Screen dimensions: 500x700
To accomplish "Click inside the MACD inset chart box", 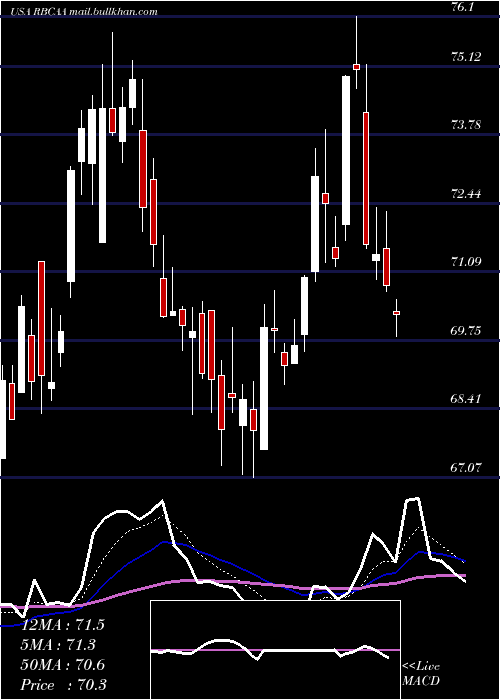I will tap(275, 650).
